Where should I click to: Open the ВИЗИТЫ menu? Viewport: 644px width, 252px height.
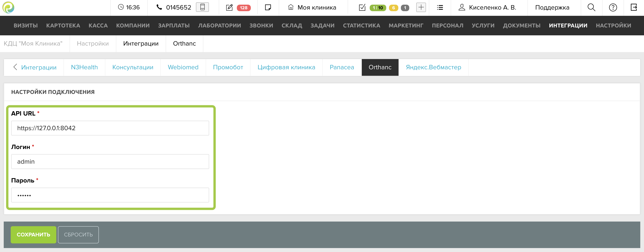pos(26,26)
